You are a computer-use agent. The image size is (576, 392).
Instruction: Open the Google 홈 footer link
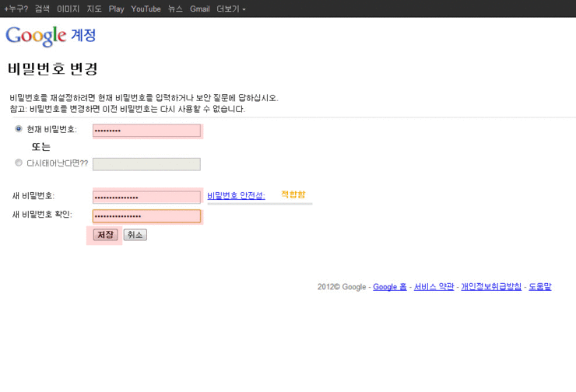click(390, 287)
